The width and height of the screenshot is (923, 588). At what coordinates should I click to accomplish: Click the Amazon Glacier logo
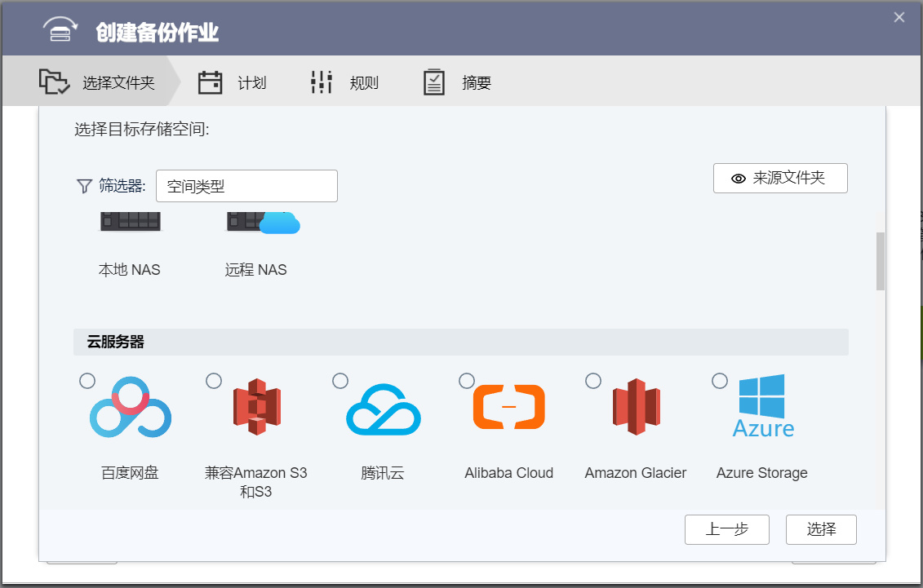point(637,407)
